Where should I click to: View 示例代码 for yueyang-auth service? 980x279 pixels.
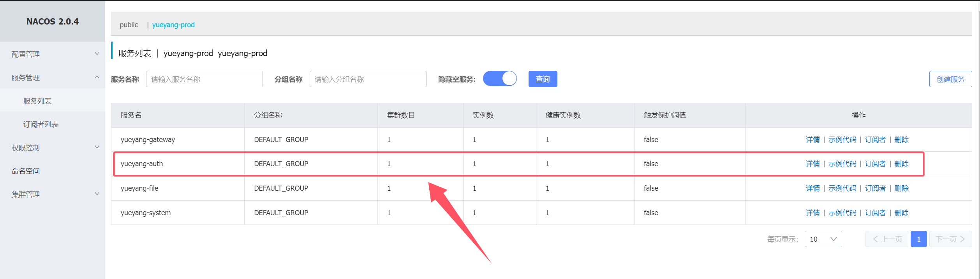842,164
